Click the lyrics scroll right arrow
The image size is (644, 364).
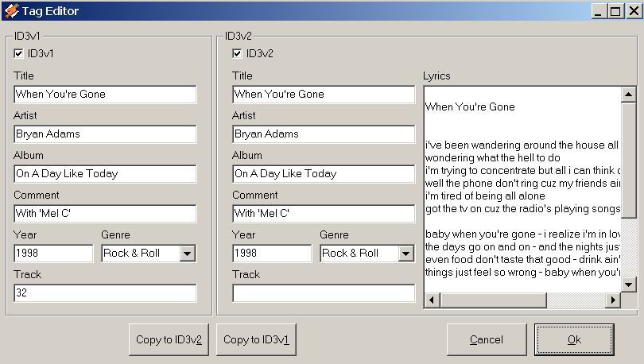(613, 300)
